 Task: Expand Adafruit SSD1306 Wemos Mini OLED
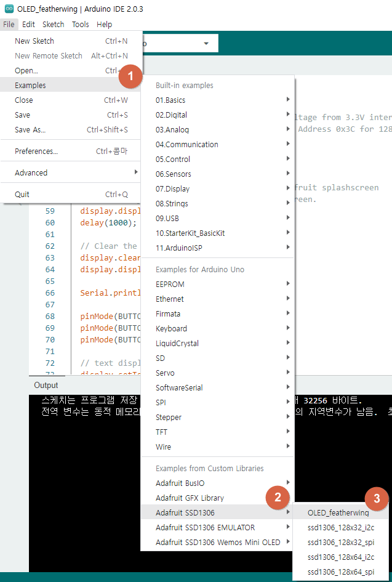pyautogui.click(x=218, y=543)
